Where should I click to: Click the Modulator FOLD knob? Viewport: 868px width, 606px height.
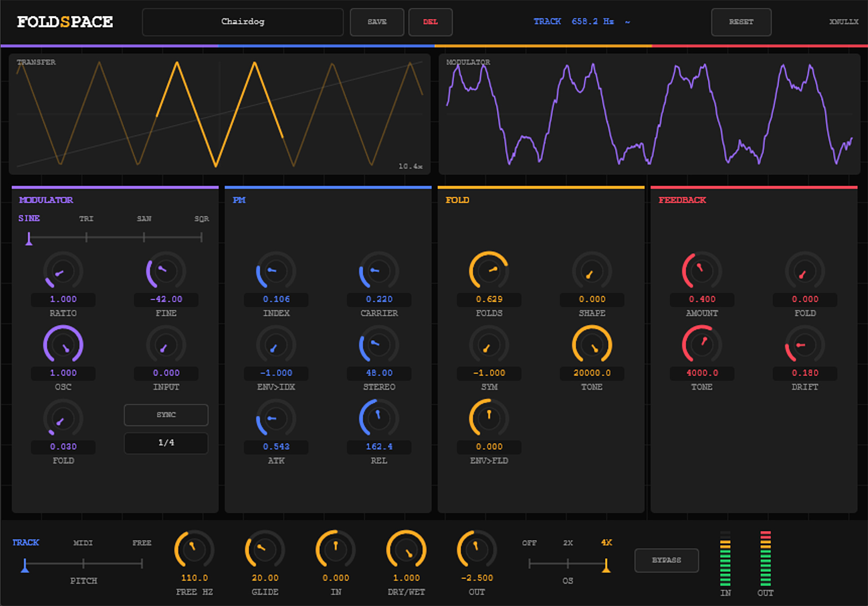pyautogui.click(x=63, y=418)
